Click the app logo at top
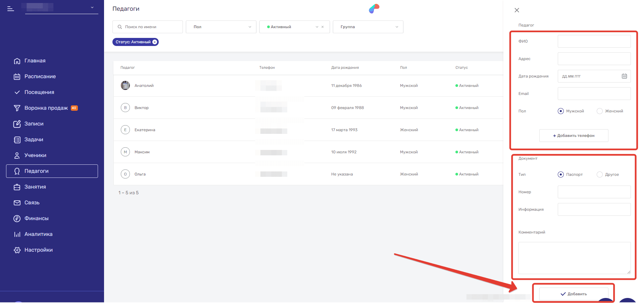The width and height of the screenshot is (644, 303). pos(374,9)
